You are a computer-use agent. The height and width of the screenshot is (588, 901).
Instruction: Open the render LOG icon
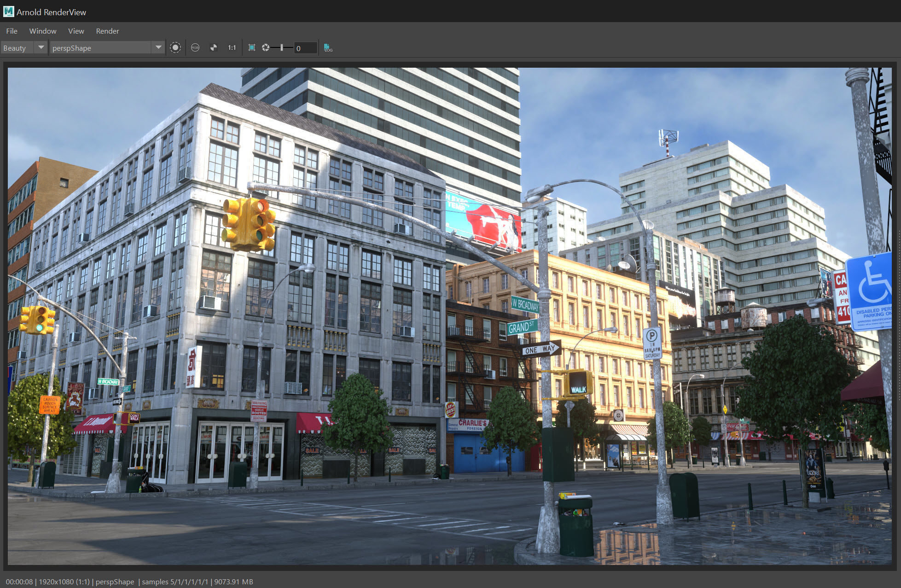click(x=328, y=47)
